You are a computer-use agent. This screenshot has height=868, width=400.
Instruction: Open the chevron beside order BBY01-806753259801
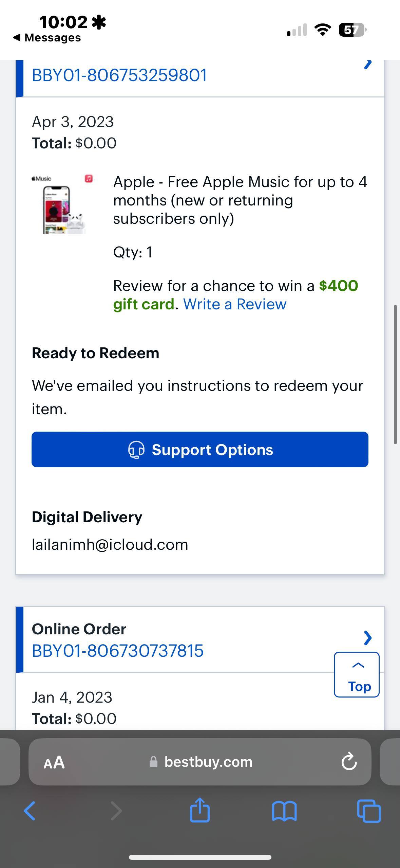pyautogui.click(x=368, y=65)
